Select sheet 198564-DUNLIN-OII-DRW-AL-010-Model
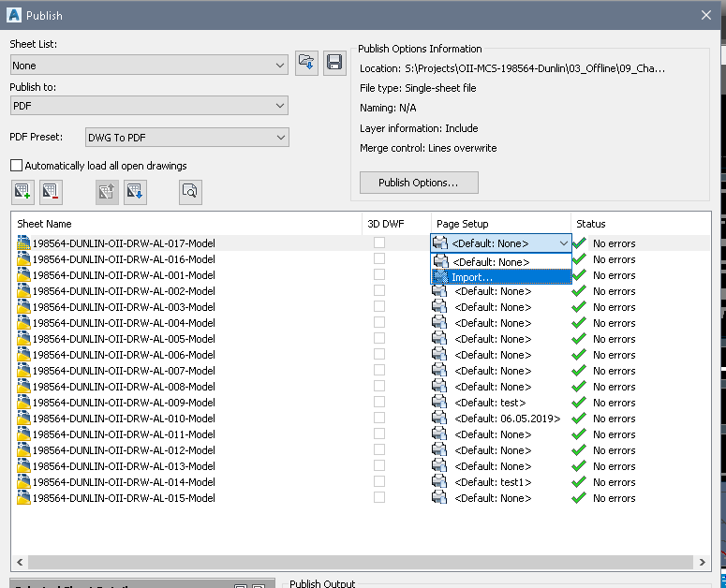 pyautogui.click(x=124, y=419)
